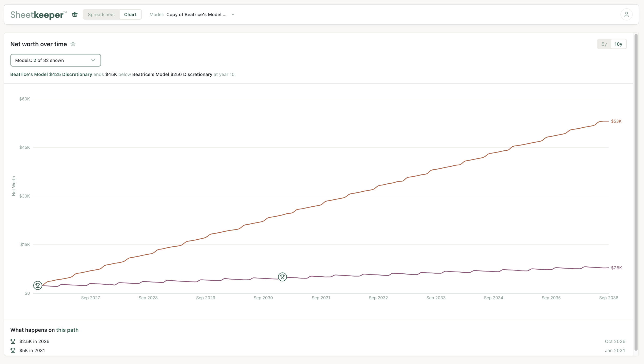The height and width of the screenshot is (364, 644).
Task: Click the Sep 2030 axis label
Action: pyautogui.click(x=263, y=298)
